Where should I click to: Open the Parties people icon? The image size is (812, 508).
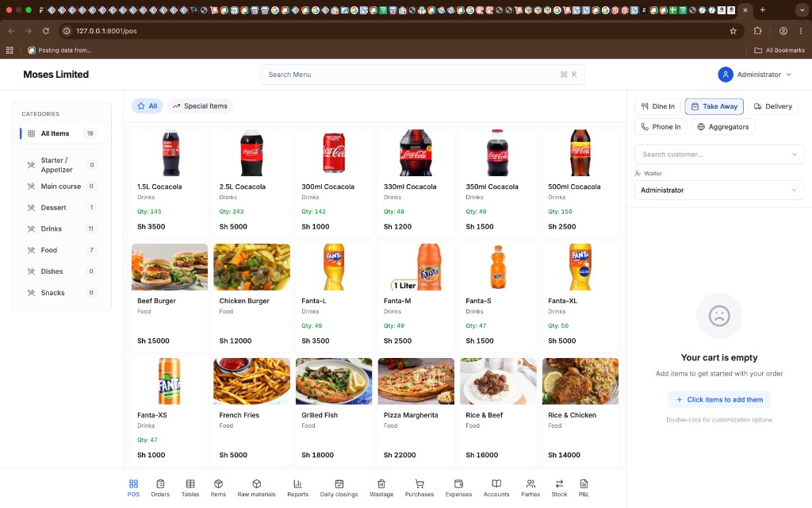530,483
